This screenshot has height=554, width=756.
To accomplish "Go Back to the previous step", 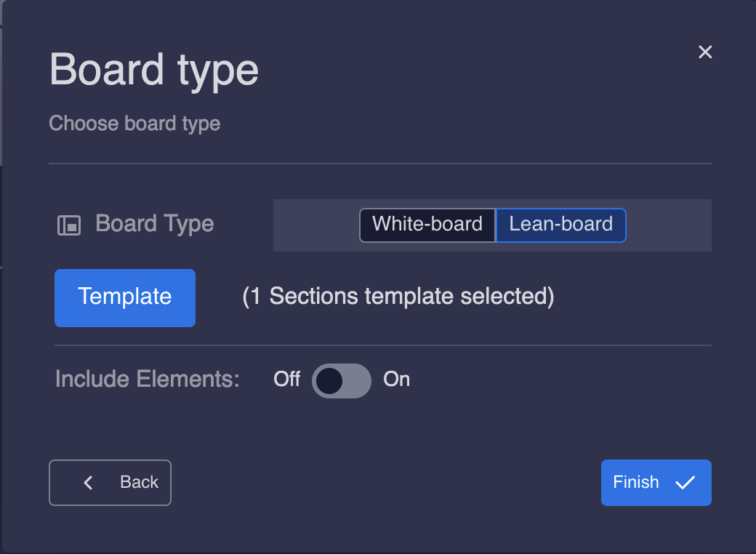I will tap(110, 483).
